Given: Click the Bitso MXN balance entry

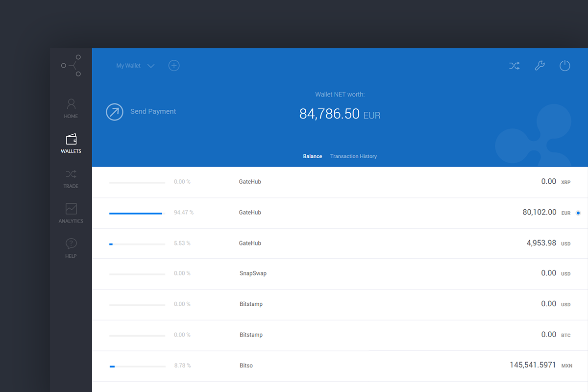Looking at the screenshot, I should (340, 365).
